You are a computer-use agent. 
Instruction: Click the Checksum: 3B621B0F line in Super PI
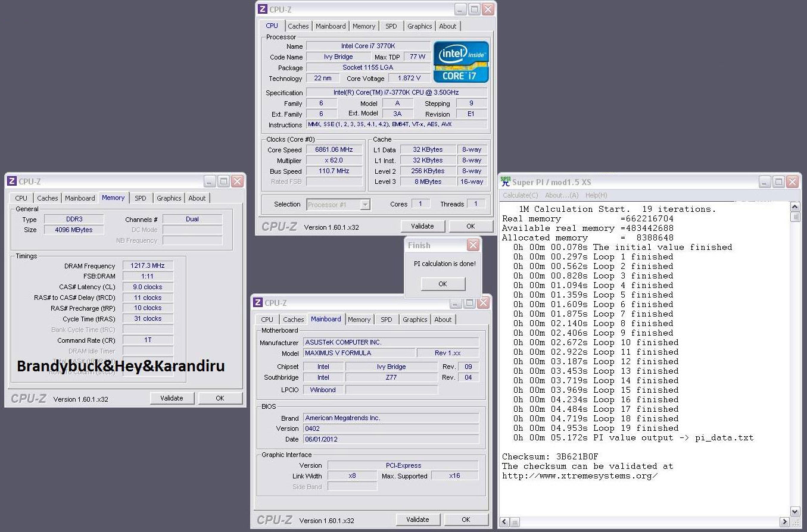click(x=550, y=457)
